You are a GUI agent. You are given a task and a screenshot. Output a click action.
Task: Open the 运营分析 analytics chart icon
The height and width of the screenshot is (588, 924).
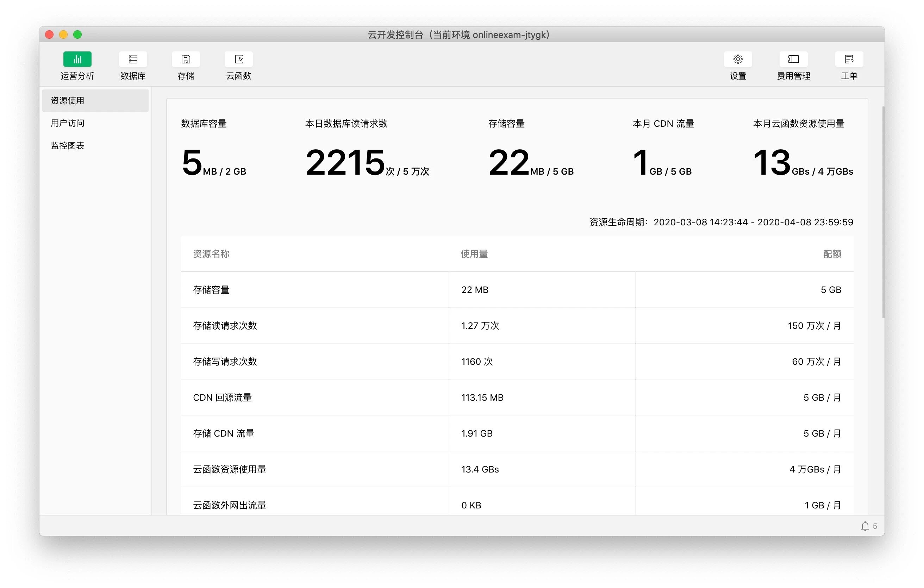[77, 59]
